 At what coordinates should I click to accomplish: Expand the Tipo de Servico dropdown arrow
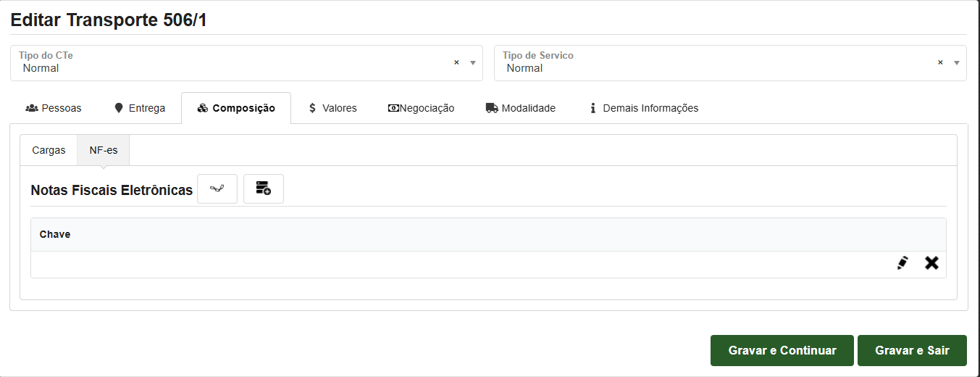[x=957, y=63]
